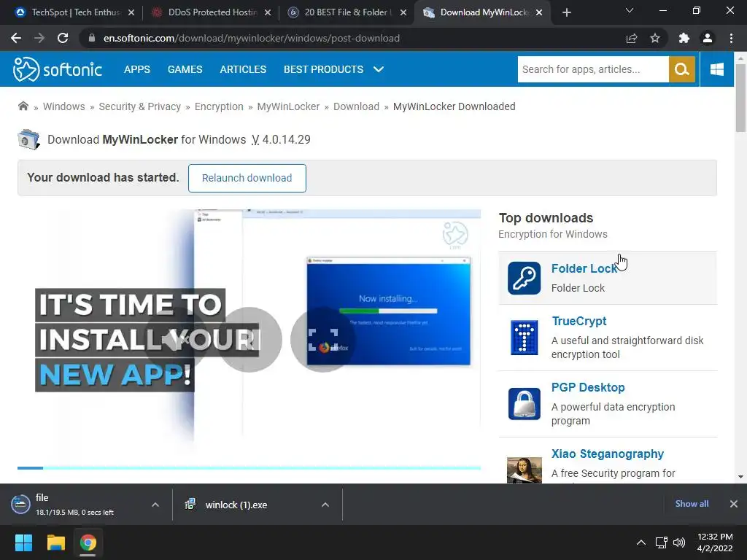The image size is (747, 560).
Task: Open File Explorer from the taskbar
Action: pyautogui.click(x=55, y=542)
